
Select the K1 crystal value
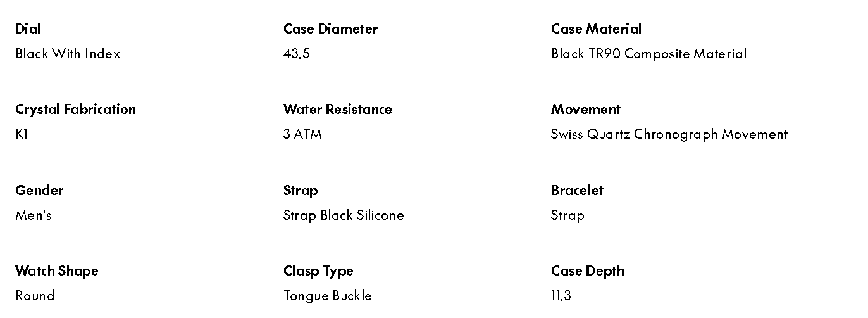[22, 134]
